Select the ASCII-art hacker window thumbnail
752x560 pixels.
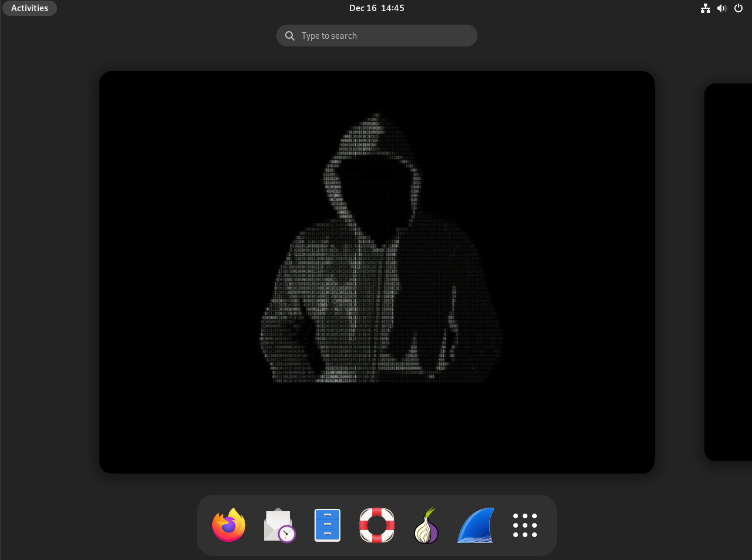click(x=377, y=271)
